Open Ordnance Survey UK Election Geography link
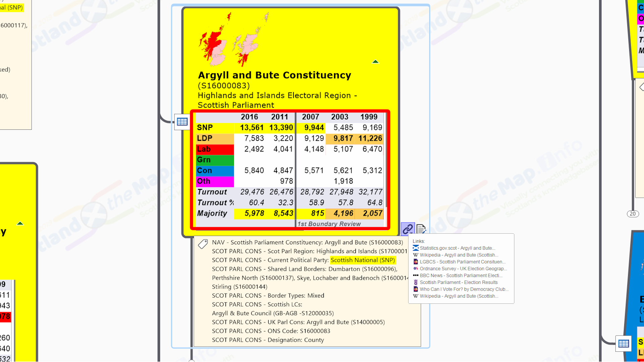 coord(463,269)
